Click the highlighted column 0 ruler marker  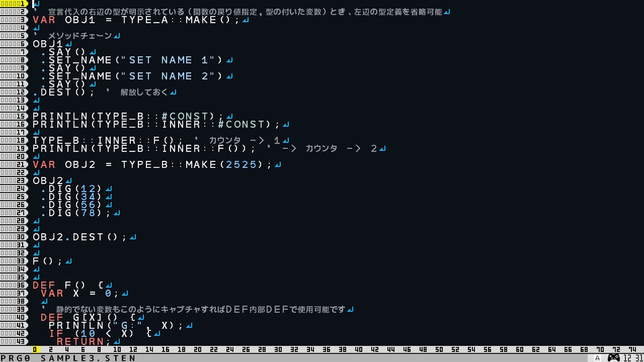coord(36,349)
